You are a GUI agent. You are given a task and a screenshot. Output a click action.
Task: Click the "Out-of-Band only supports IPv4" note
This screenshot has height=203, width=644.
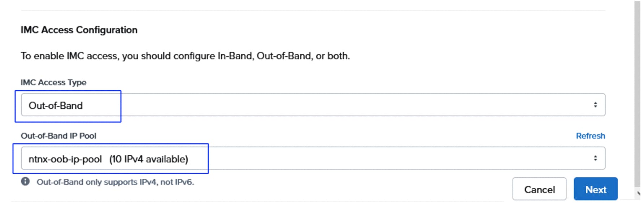115,182
